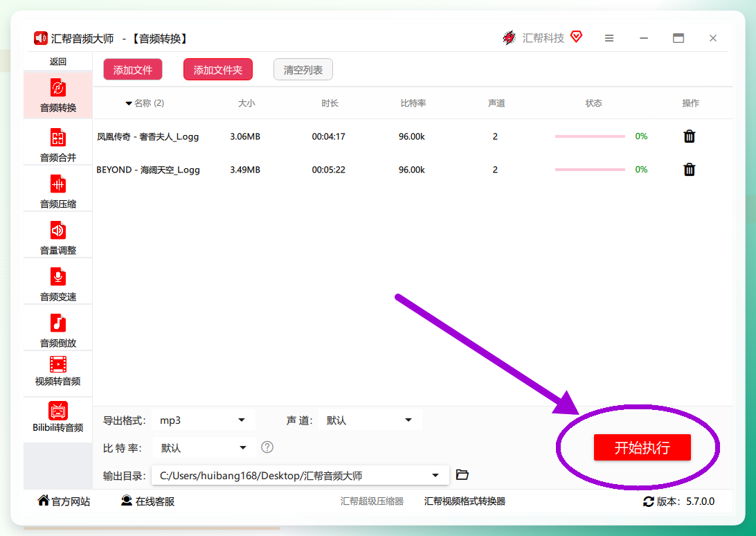Delete the 凤凰传奇 - 奢香夫人 file row
Image resolution: width=756 pixels, height=536 pixels.
click(x=690, y=136)
